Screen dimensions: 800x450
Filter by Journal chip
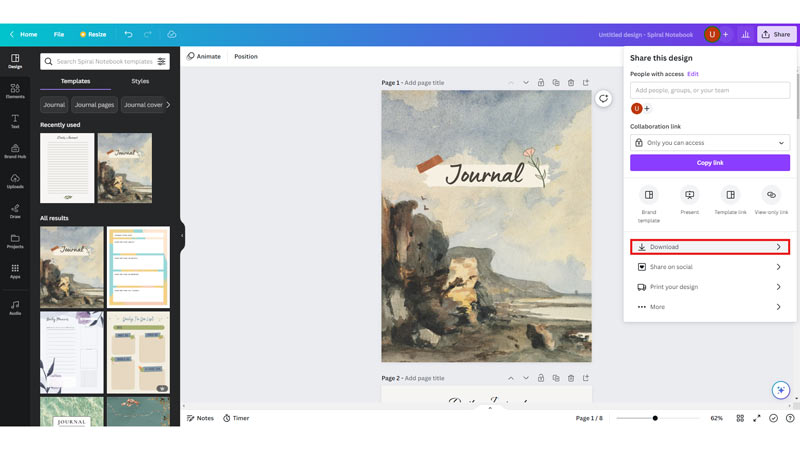pyautogui.click(x=54, y=105)
